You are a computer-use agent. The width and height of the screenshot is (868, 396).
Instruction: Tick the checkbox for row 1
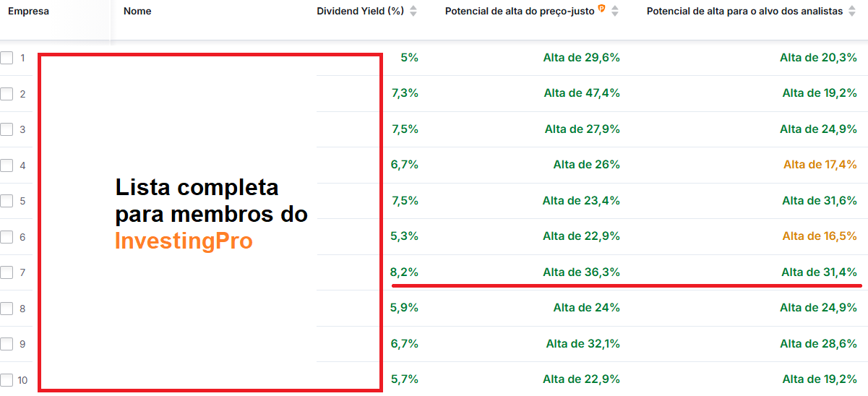[7, 58]
